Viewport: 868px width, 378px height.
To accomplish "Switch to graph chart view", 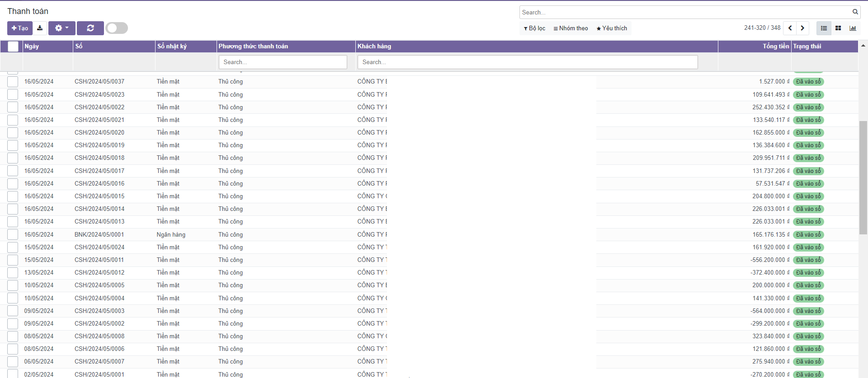I will (x=853, y=28).
